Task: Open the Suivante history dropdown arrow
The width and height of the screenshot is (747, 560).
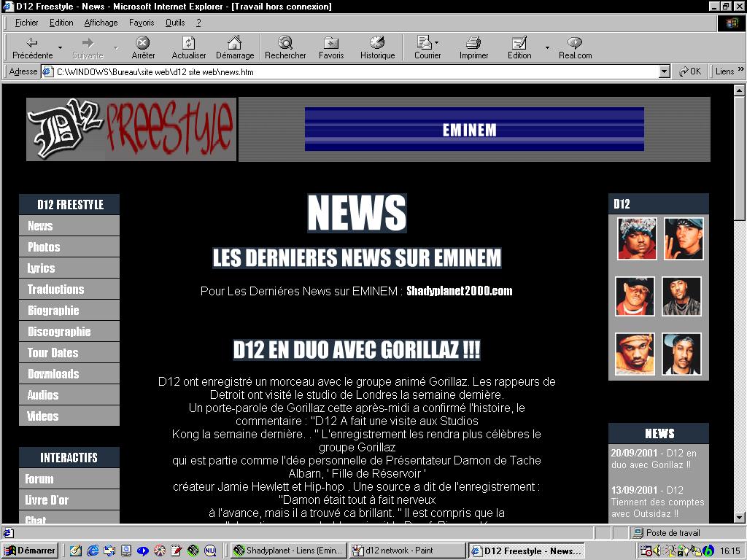Action: pyautogui.click(x=116, y=47)
